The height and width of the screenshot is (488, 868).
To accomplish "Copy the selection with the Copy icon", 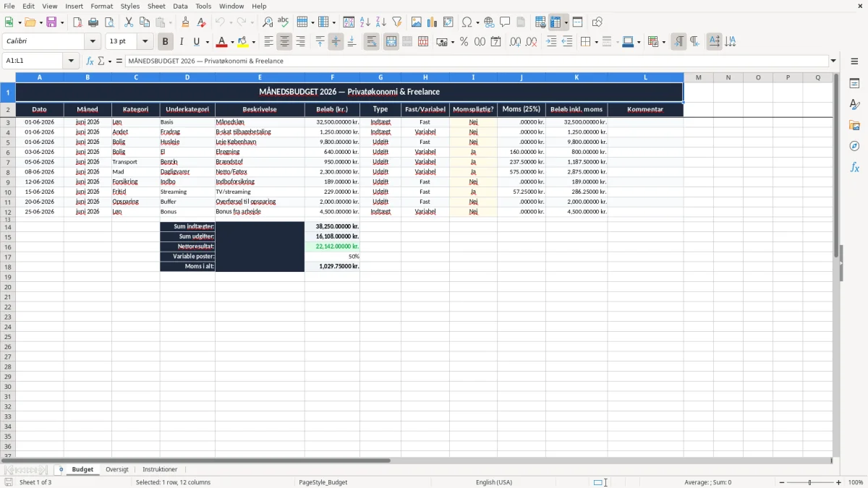I will [145, 22].
